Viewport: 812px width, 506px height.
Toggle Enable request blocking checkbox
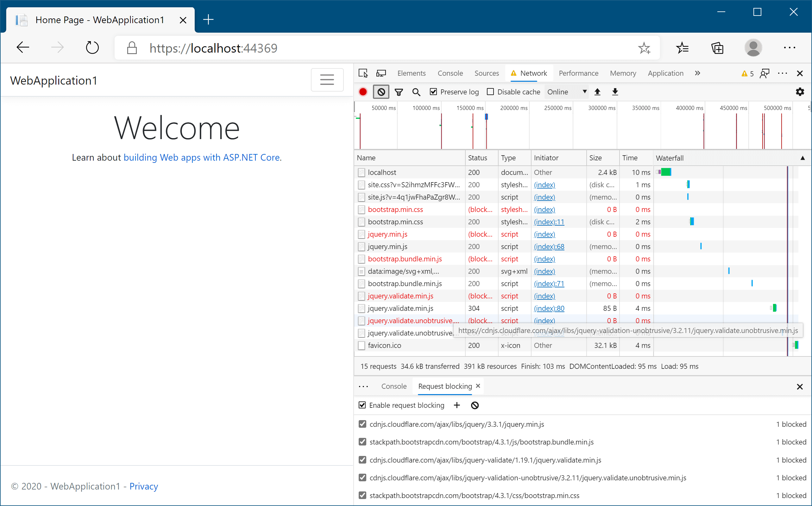point(362,405)
